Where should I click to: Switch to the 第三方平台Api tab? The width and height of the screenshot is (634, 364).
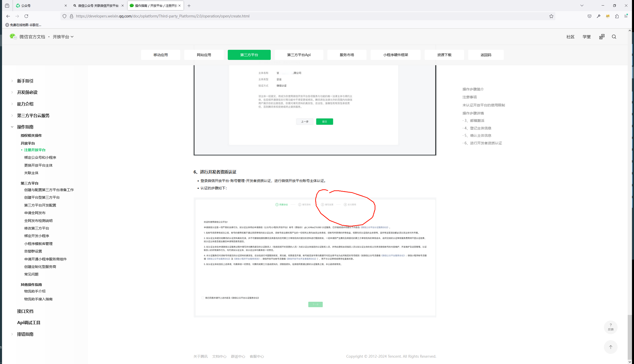tap(299, 55)
